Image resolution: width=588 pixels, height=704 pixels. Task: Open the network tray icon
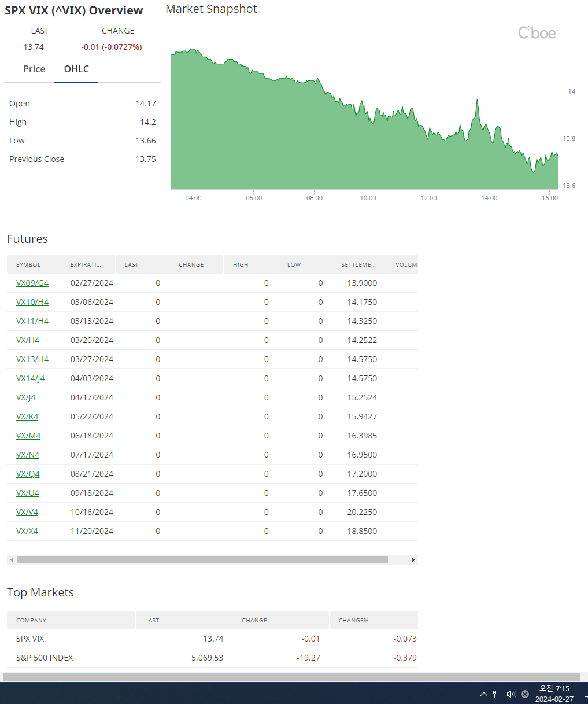498,694
